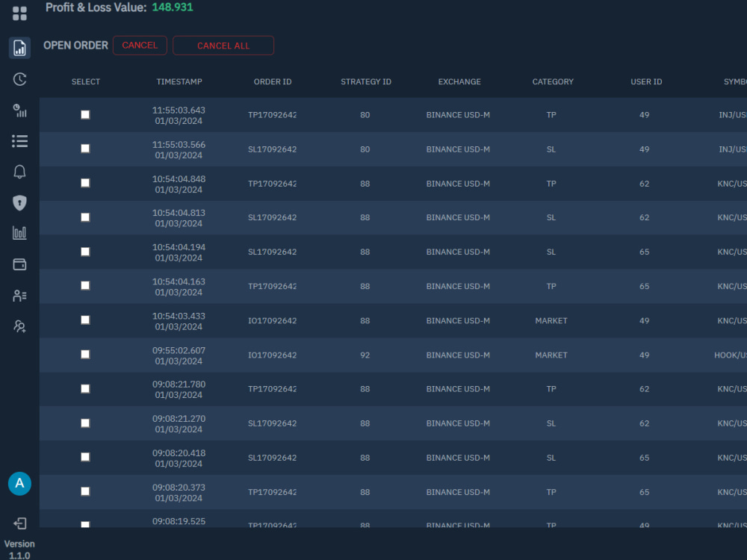Select the 10:54:03.433 MARKET order checkbox
Screen dimensions: 747x560
click(x=85, y=320)
